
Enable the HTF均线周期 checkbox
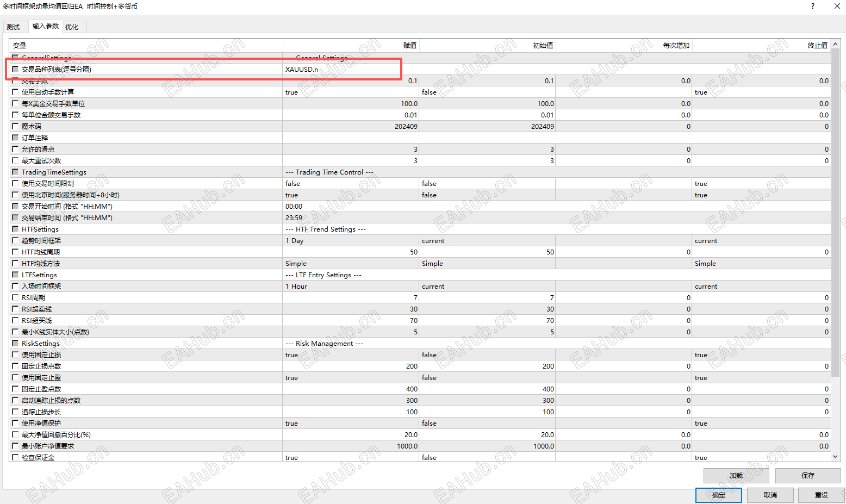[x=15, y=252]
